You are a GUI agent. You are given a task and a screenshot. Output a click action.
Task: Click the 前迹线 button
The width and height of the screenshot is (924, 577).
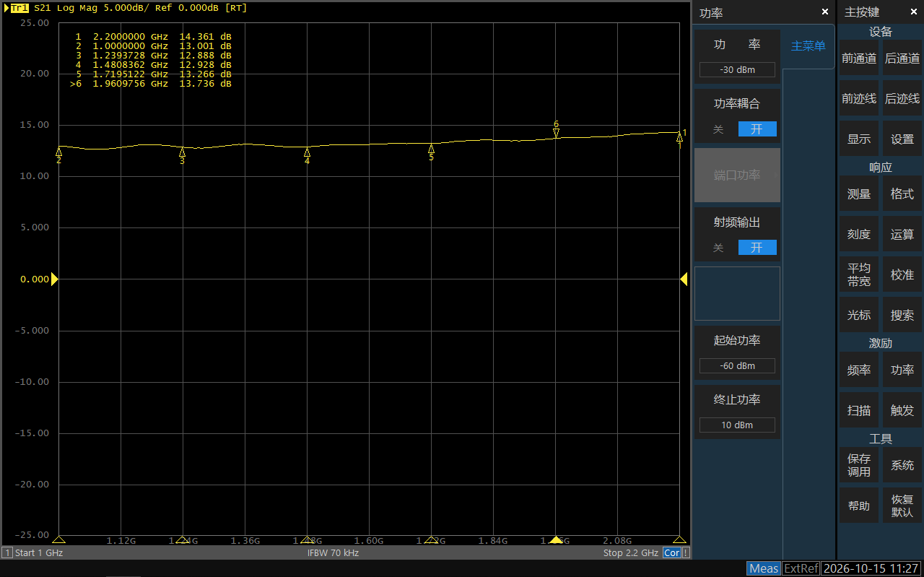pos(859,99)
